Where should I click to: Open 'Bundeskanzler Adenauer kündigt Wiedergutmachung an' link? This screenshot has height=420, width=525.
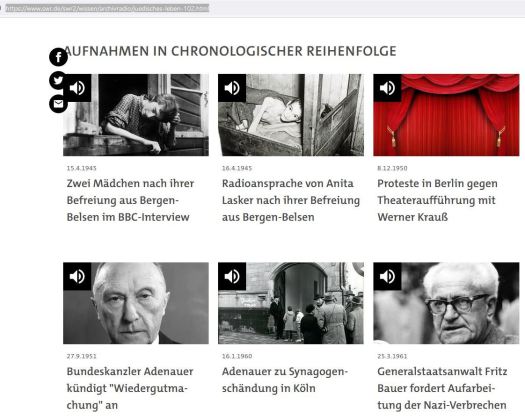130,388
